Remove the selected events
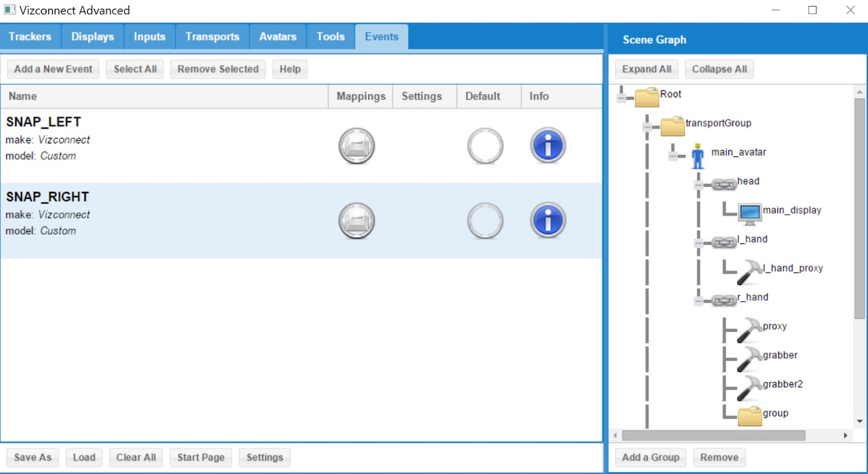Screen dimensions: 868x474 218,69
